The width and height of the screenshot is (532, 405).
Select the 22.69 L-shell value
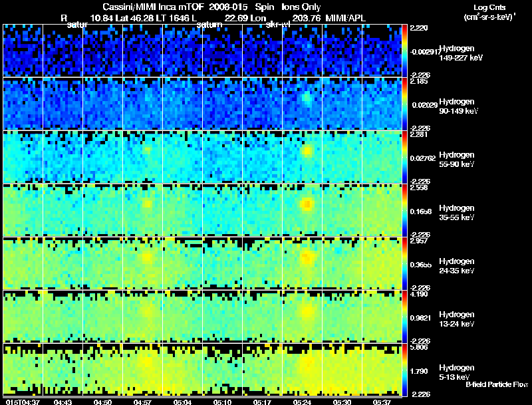[236, 18]
